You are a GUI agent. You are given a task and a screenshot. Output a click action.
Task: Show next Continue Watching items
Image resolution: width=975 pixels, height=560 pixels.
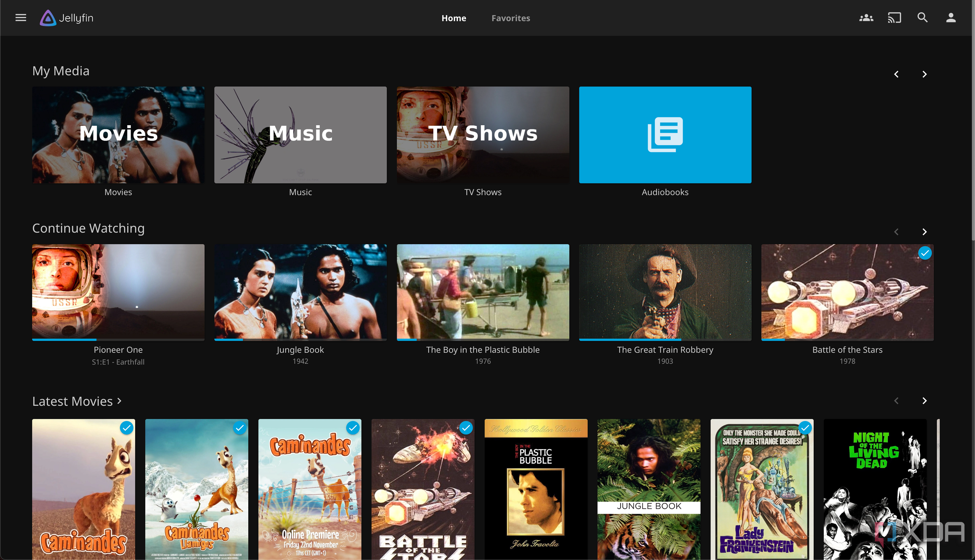tap(924, 232)
